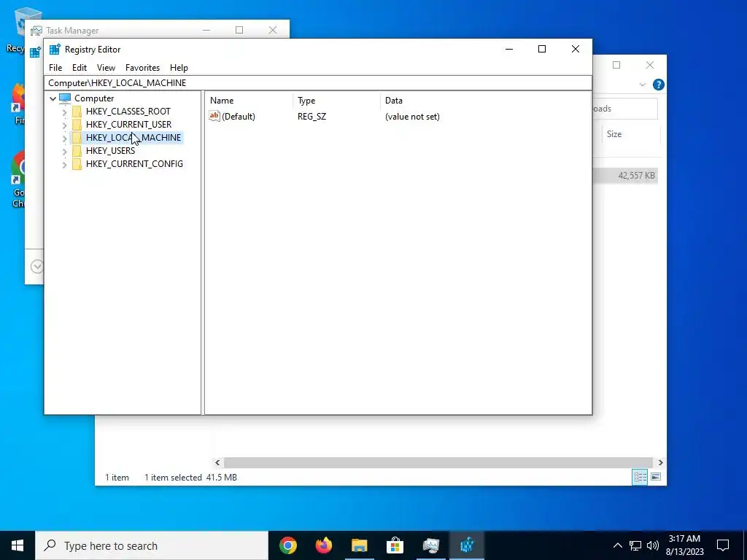Click the HKEY_CLASSES_ROOT folder icon

[77, 112]
